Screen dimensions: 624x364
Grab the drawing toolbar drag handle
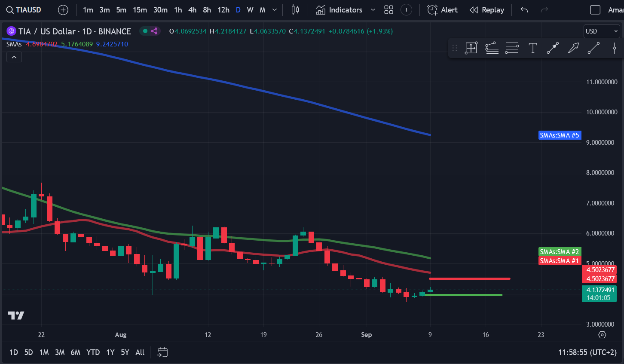[x=455, y=48]
